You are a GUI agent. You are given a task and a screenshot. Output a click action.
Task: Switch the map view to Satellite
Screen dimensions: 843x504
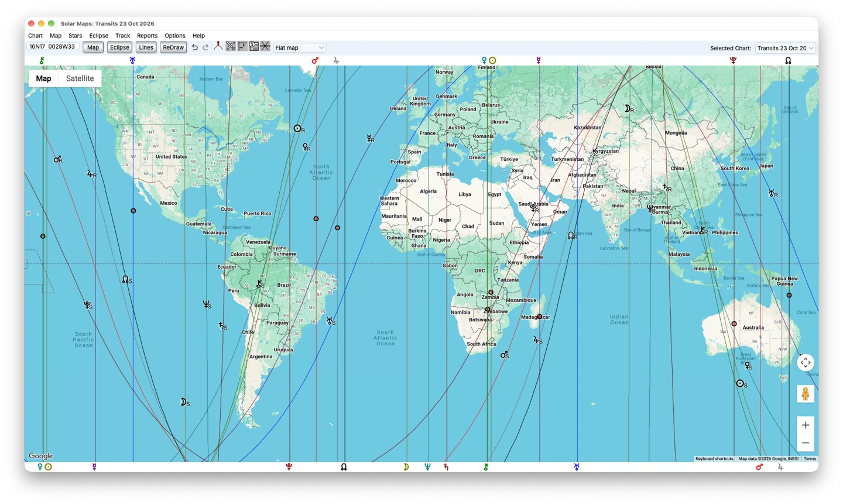[x=80, y=78]
